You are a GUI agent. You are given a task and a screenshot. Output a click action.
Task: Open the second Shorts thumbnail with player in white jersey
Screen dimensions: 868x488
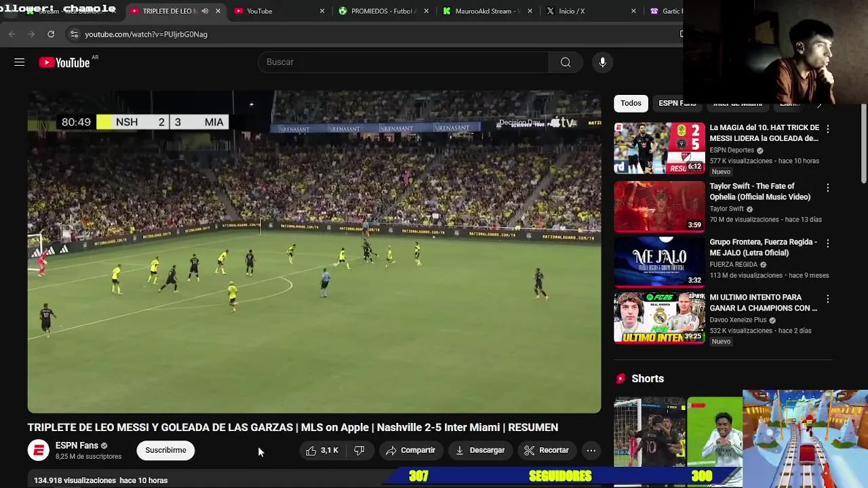pos(715,432)
